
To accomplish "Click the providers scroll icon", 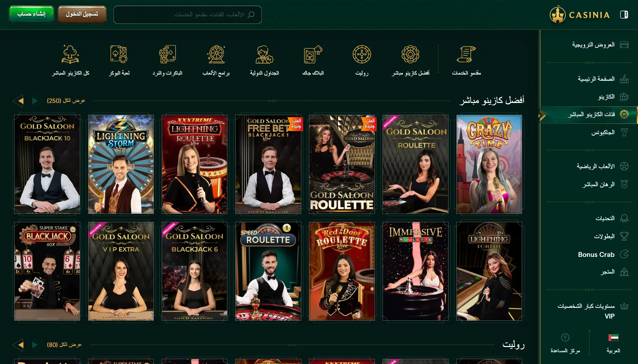I will 466,54.
